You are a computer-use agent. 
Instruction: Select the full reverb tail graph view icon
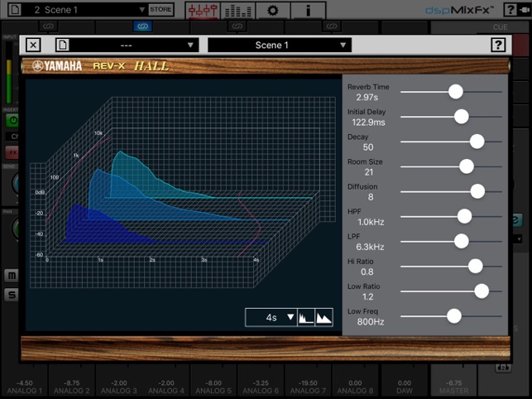(324, 318)
